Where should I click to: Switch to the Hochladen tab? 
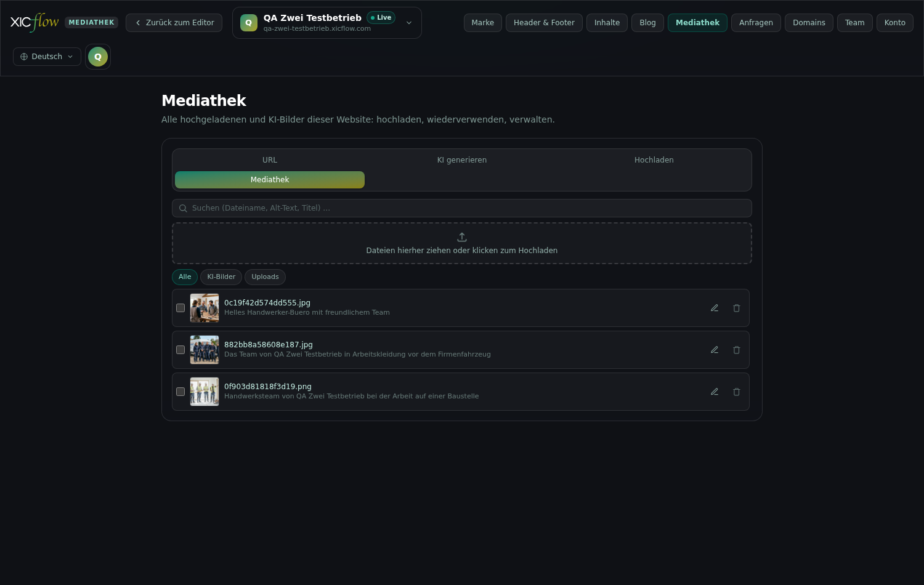click(x=654, y=160)
